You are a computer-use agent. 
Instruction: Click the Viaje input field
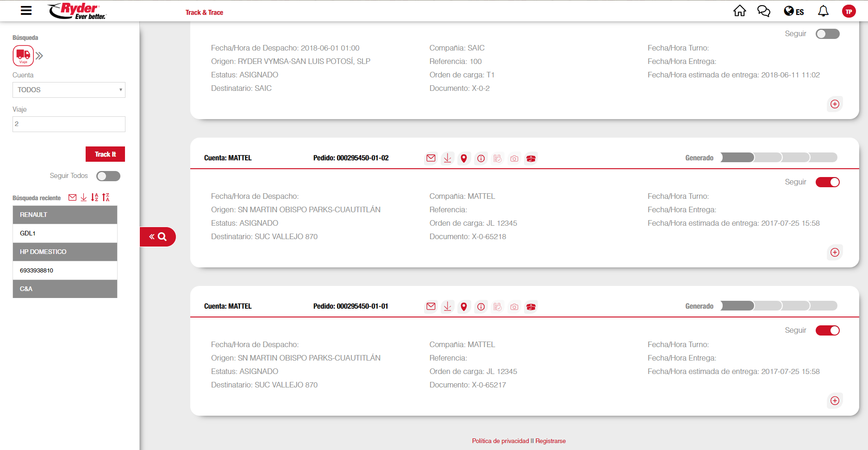point(69,124)
